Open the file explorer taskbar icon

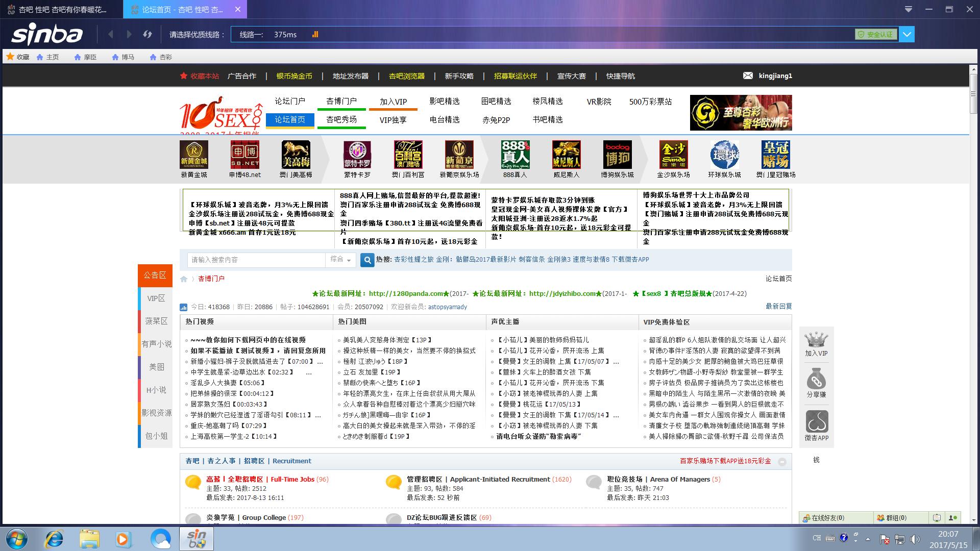point(89,539)
